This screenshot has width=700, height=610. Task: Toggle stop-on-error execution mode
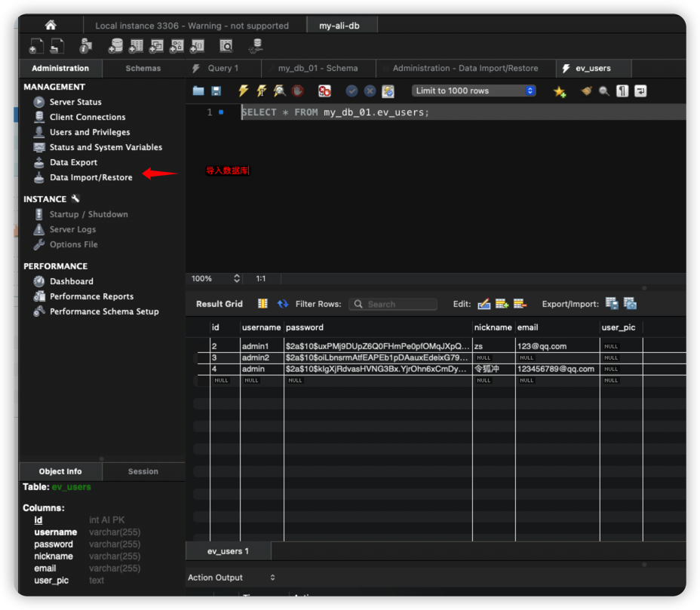(324, 91)
